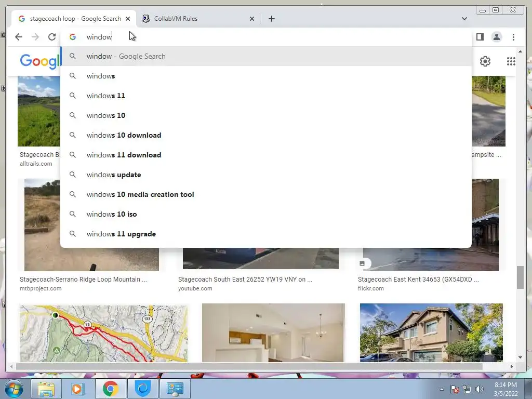Screen dimensions: 532x399
Task: Close the CollabVM Rules tab
Action: 252,19
